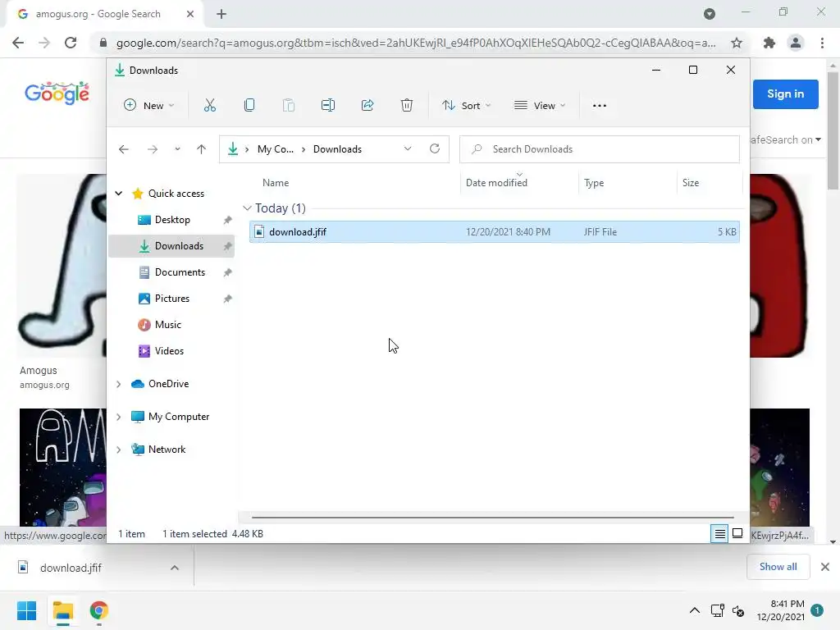Viewport: 840px width, 630px height.
Task: Click Show all downloads button
Action: 778,567
